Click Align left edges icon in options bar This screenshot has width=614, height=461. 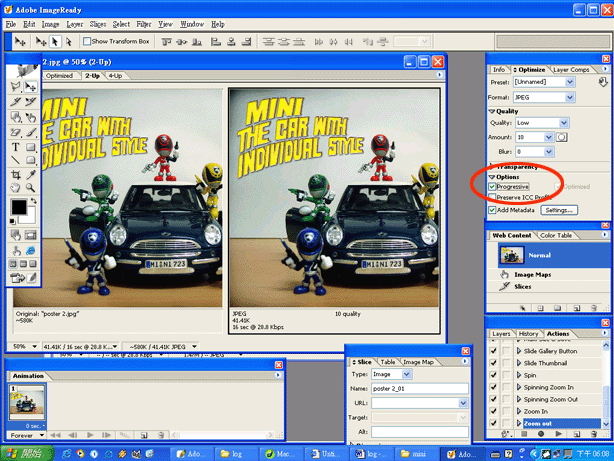[215, 41]
